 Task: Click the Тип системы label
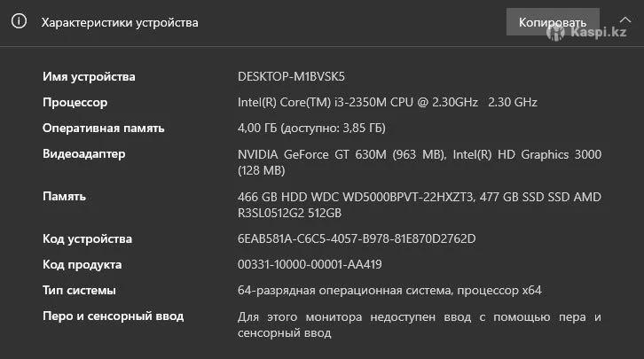point(79,290)
